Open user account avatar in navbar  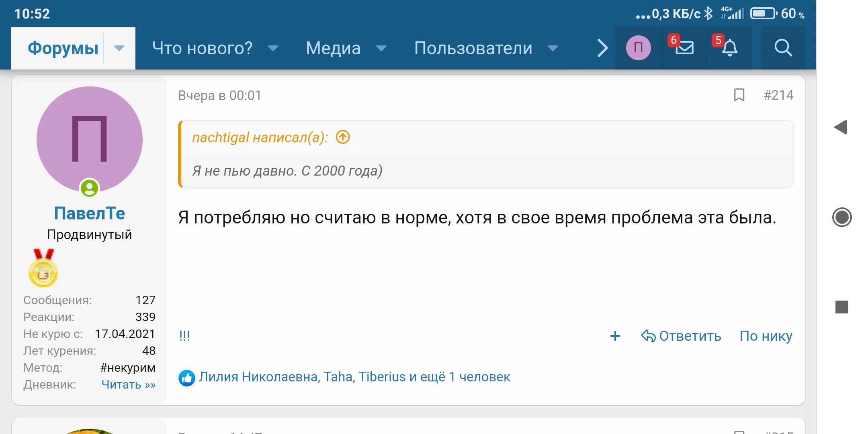tap(638, 48)
